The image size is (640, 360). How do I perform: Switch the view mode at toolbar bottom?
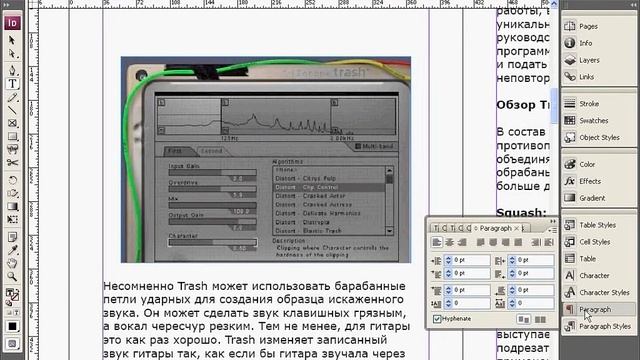coord(12,344)
